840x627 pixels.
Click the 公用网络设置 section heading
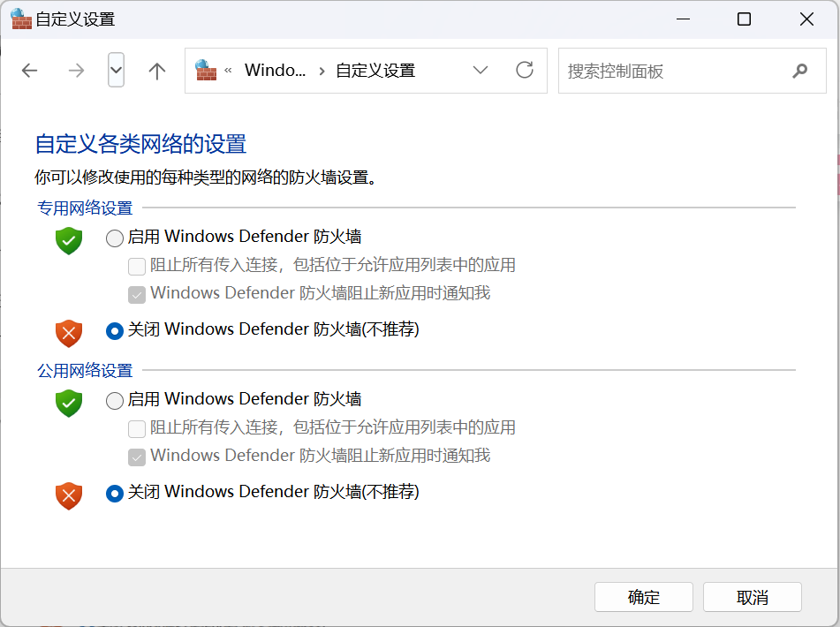click(85, 370)
